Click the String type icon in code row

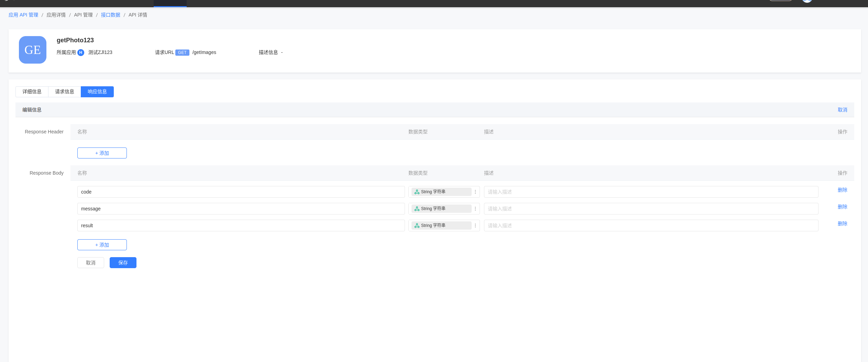click(x=417, y=192)
